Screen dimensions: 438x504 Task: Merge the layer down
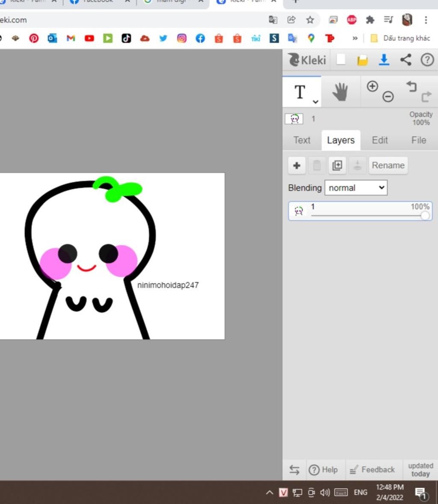point(357,166)
